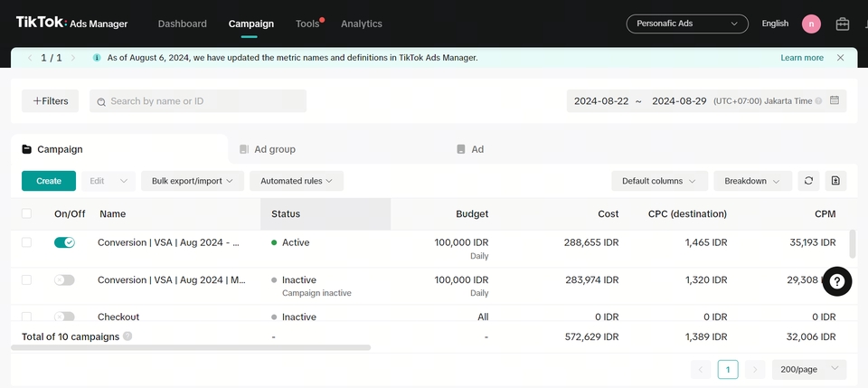Open the Personafic Ads account dropdown
This screenshot has width=868, height=388.
point(687,24)
